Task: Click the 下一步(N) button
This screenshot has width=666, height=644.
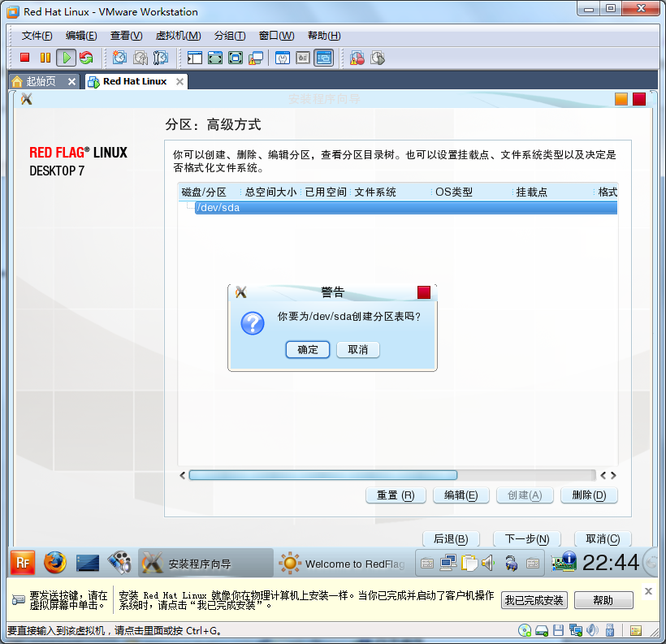Action: tap(526, 539)
